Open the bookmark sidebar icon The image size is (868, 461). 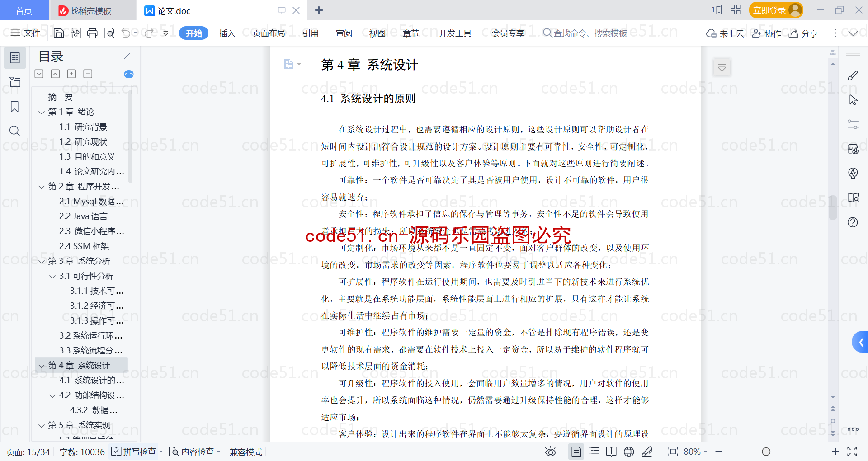15,107
